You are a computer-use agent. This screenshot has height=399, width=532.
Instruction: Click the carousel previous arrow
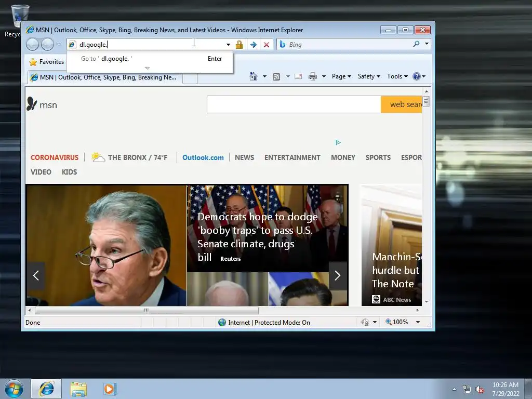coord(36,275)
